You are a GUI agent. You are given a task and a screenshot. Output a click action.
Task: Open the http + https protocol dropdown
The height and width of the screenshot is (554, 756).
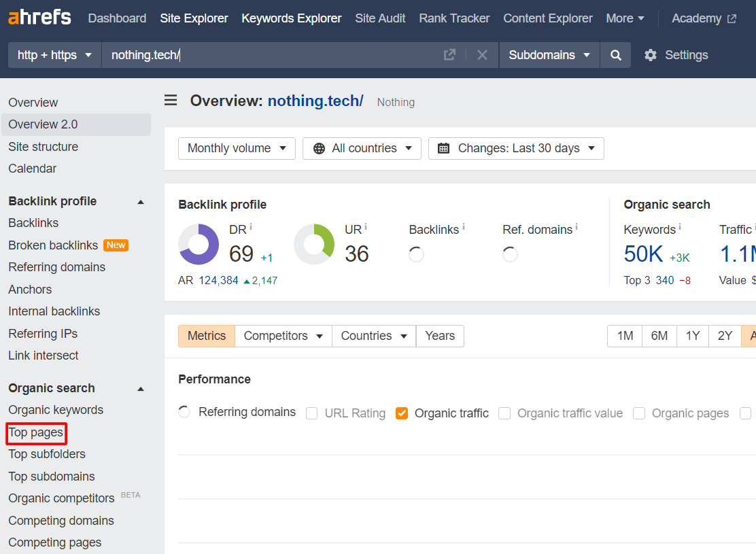coord(54,55)
